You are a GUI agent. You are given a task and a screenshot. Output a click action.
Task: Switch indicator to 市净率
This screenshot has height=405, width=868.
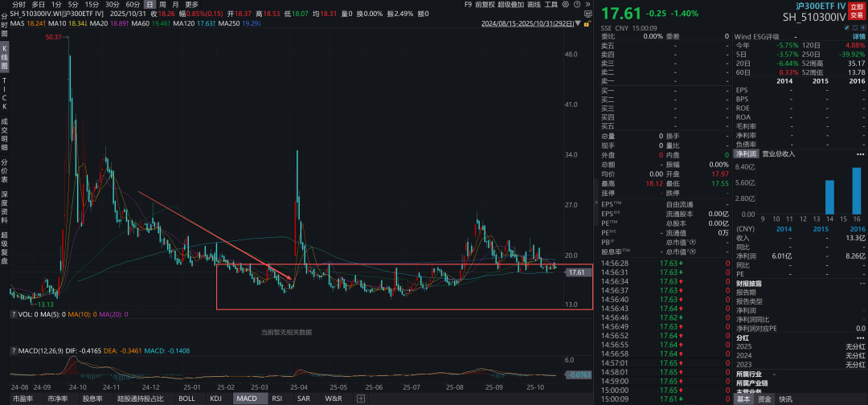(57, 399)
